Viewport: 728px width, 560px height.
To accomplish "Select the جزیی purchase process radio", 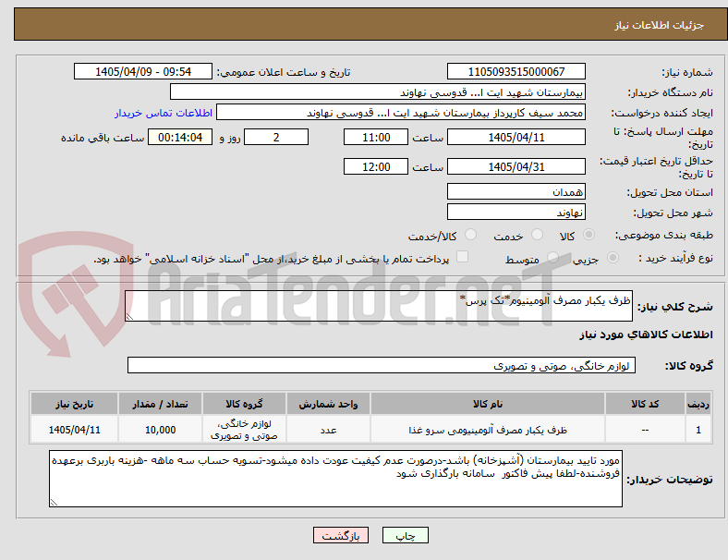I will pos(613,258).
